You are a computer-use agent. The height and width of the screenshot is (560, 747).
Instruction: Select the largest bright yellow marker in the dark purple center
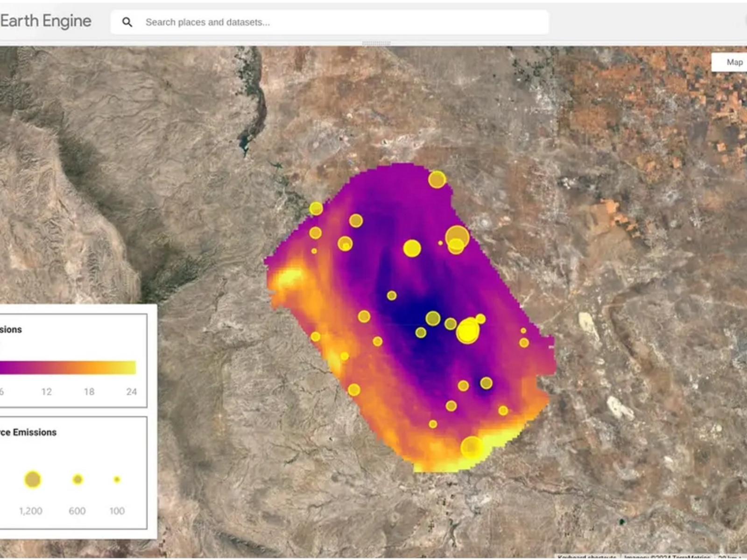point(467,331)
